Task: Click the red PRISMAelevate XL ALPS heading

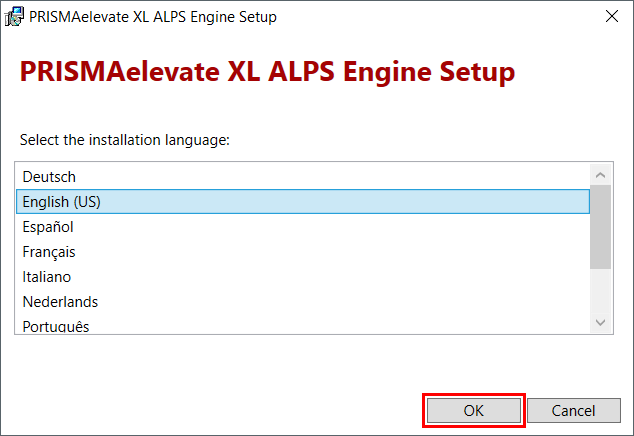Action: 267,72
